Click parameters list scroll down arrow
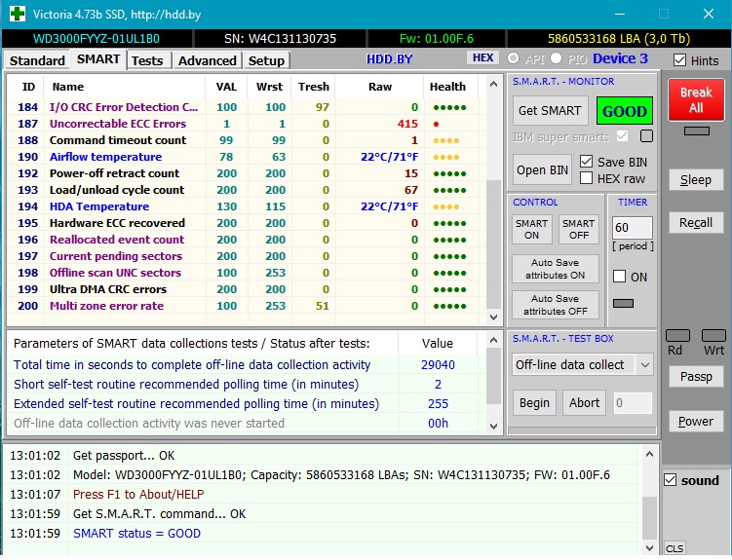 (x=493, y=427)
